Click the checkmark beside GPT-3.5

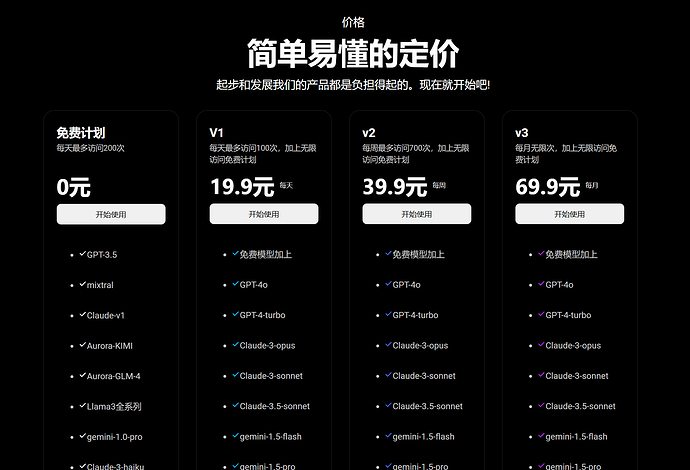coord(82,253)
